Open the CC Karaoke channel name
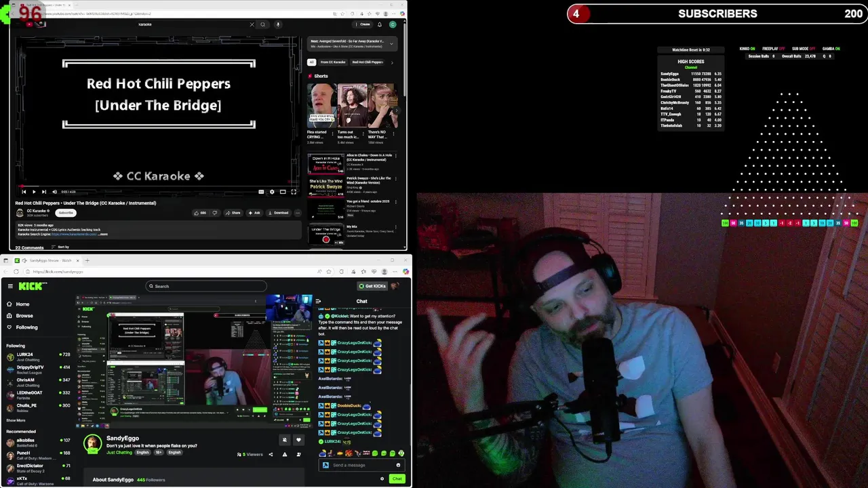The image size is (868, 488). (x=36, y=211)
